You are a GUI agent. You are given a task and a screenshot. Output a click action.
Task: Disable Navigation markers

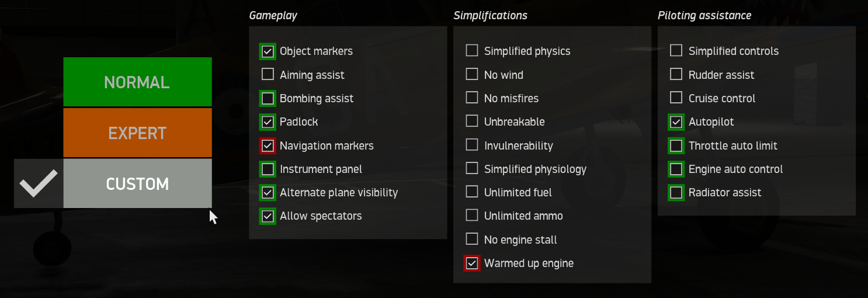pyautogui.click(x=268, y=145)
